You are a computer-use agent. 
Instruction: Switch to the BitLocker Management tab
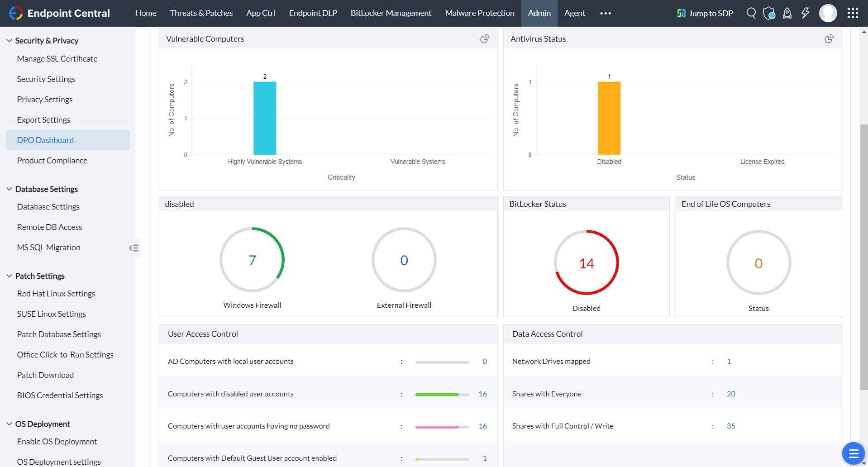point(391,13)
